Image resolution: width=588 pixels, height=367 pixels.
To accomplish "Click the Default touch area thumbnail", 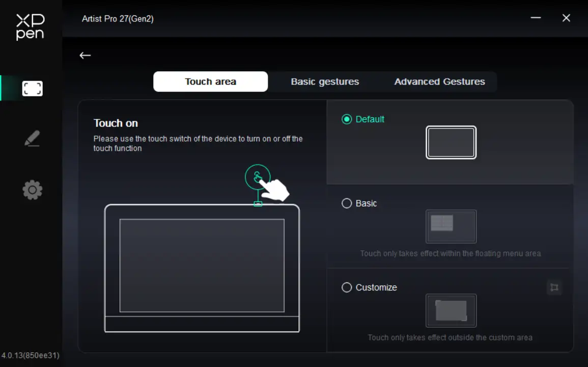I will [451, 143].
